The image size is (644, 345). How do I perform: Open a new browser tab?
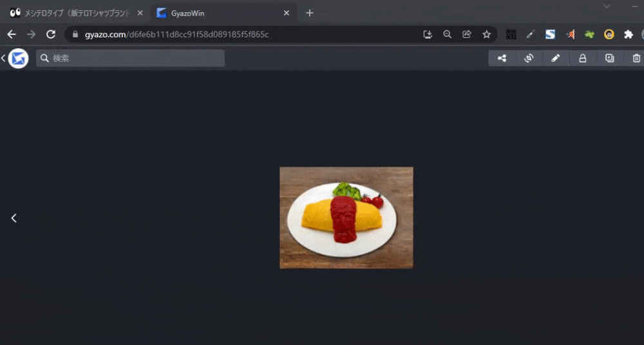(x=310, y=13)
